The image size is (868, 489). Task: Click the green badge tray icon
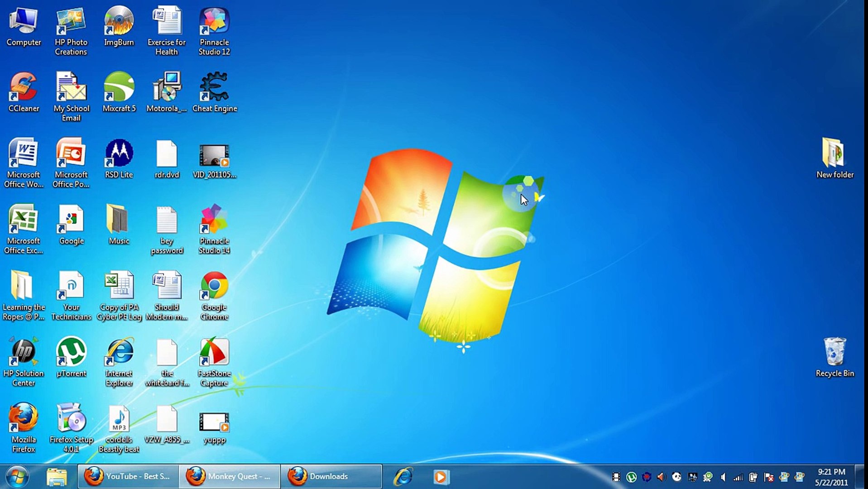tap(707, 477)
